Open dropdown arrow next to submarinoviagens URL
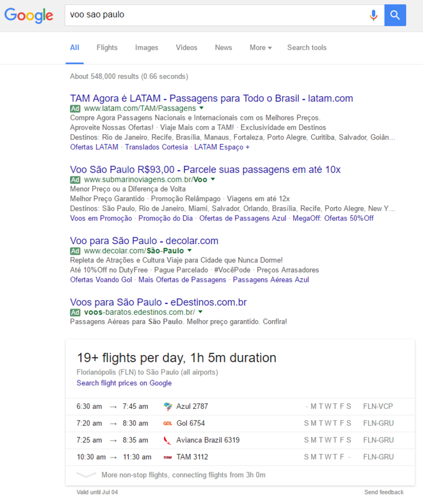The width and height of the screenshot is (423, 504). point(213,179)
